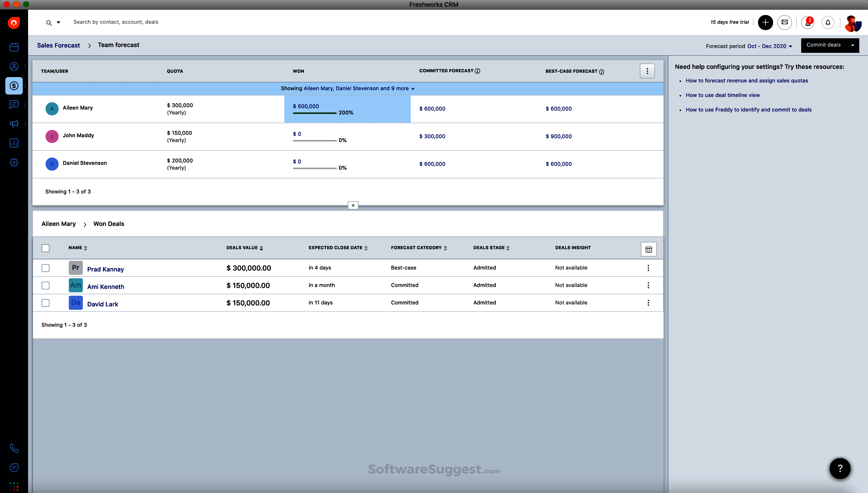Click Sales Forecast in the breadcrumb
The height and width of the screenshot is (493, 868).
pos(59,45)
